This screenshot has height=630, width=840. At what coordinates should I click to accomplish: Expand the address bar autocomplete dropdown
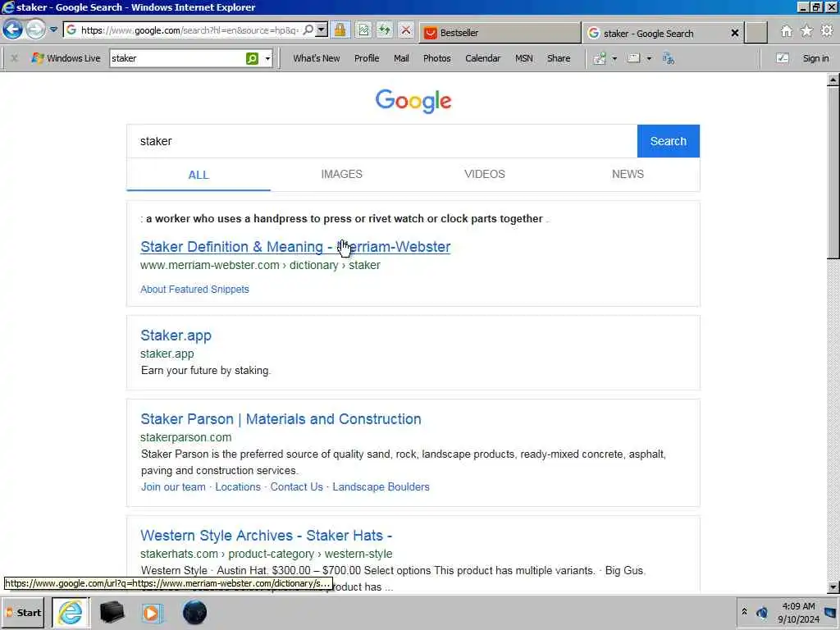coord(322,30)
